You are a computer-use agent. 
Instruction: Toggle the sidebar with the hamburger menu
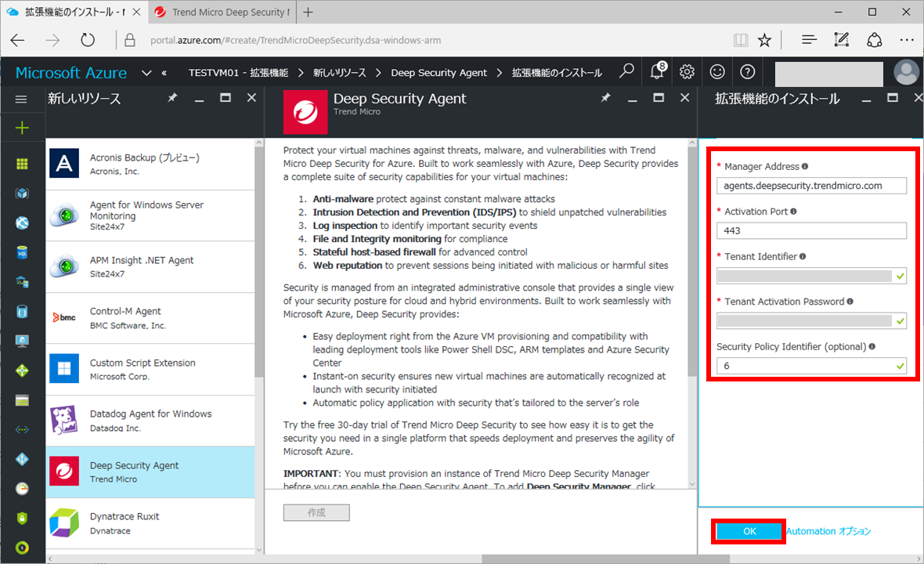[22, 98]
